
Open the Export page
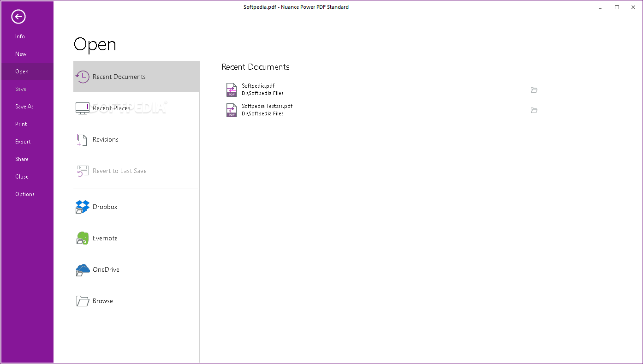point(23,142)
